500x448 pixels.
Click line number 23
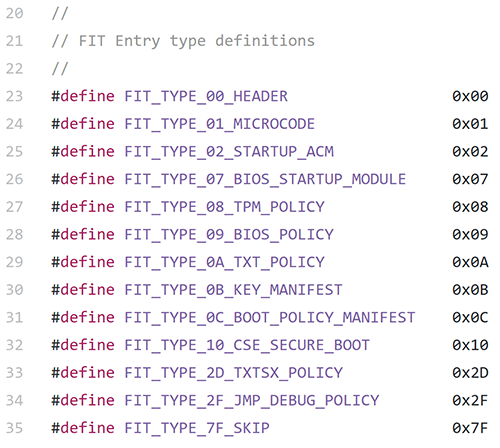click(x=14, y=96)
